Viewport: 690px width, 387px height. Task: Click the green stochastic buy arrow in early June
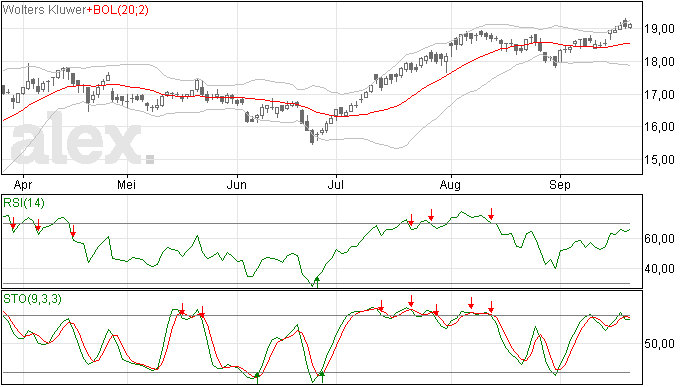coord(257,378)
